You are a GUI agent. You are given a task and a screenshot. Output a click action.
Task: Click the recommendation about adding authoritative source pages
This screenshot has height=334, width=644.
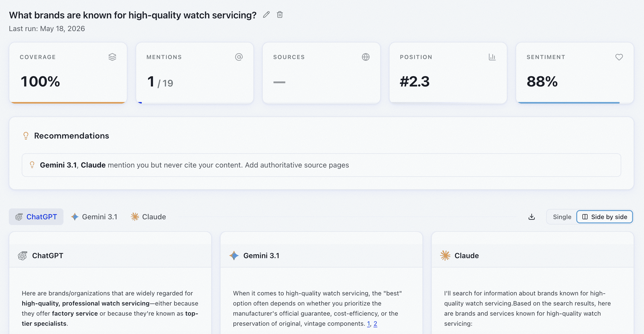[321, 165]
